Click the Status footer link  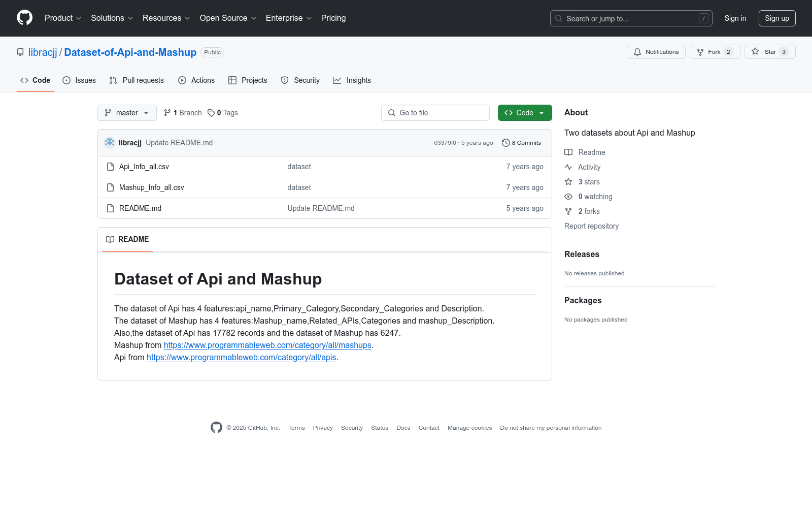(x=380, y=428)
